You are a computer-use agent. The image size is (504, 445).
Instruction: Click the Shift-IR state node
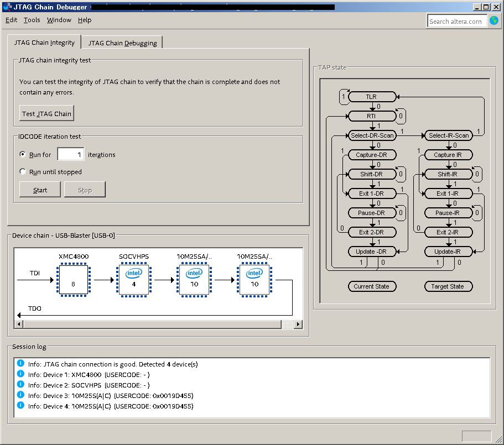click(x=449, y=174)
